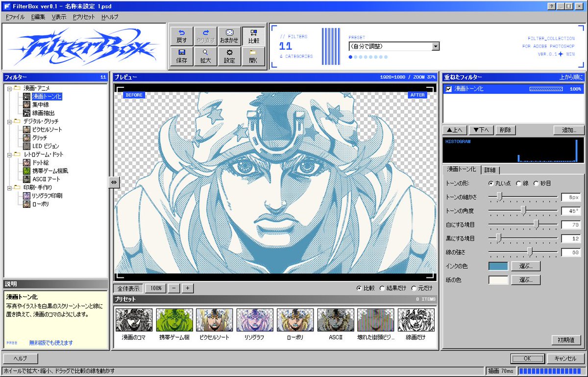Click the 開く folder toolbar button

253,56
